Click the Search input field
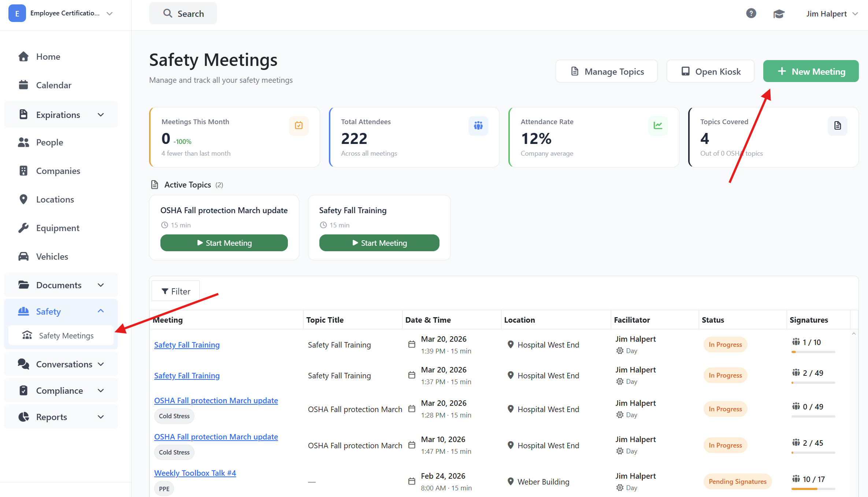The height and width of the screenshot is (497, 868). pyautogui.click(x=183, y=14)
